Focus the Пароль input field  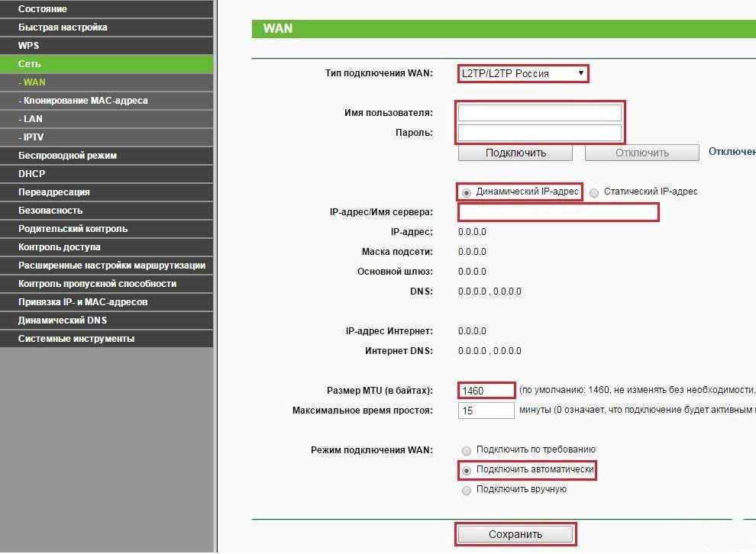[540, 133]
